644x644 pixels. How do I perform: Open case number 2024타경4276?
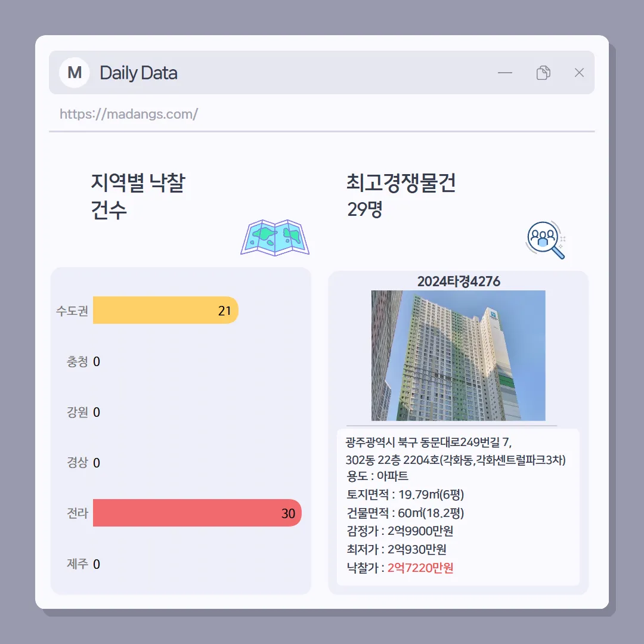pos(459,281)
